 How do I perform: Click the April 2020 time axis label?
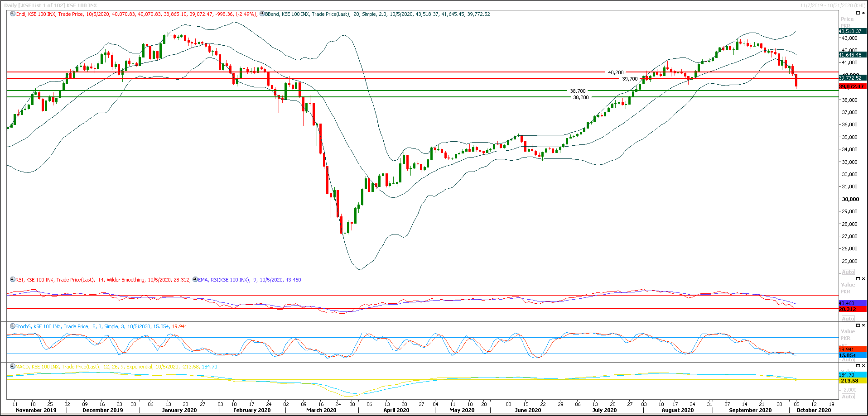(396, 410)
